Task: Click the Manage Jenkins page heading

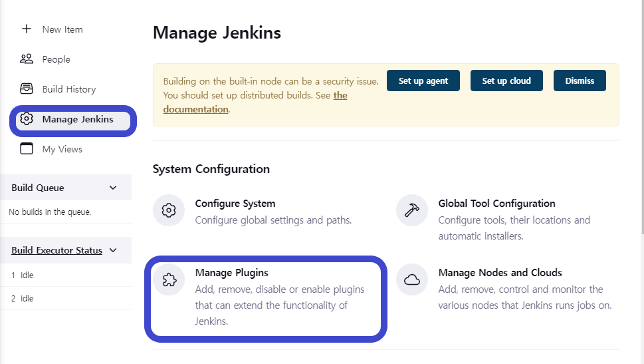Action: pos(217,33)
